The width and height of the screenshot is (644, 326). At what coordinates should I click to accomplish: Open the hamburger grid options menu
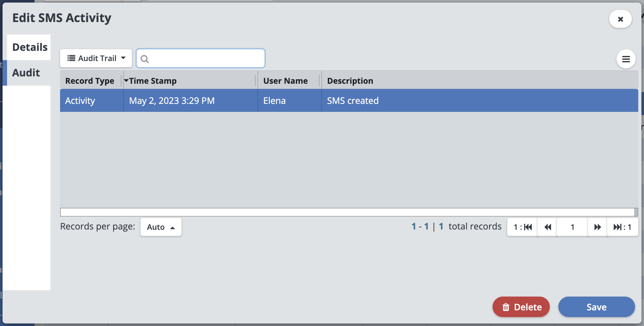[626, 59]
